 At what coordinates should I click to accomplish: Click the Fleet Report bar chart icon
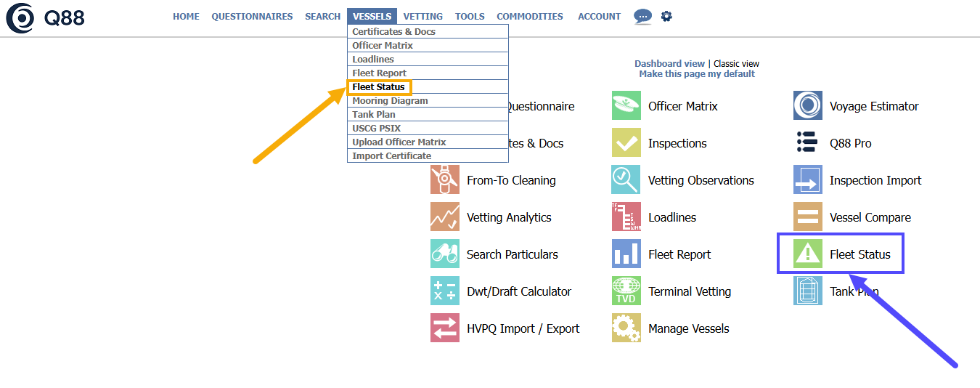pyautogui.click(x=626, y=254)
